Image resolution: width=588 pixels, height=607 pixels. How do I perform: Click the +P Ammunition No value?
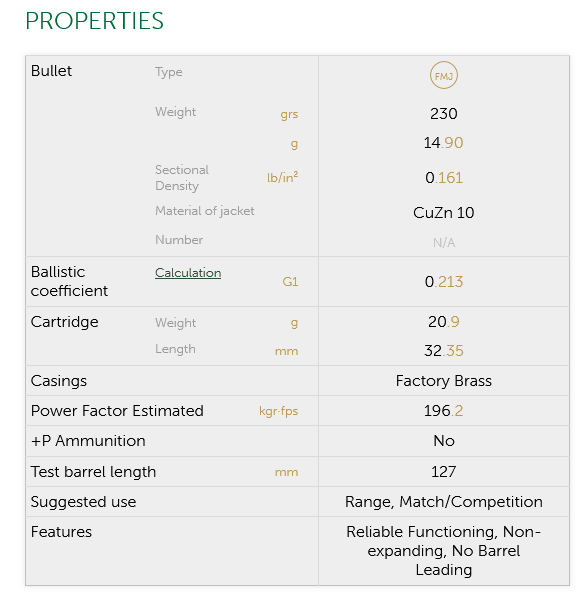(x=444, y=441)
